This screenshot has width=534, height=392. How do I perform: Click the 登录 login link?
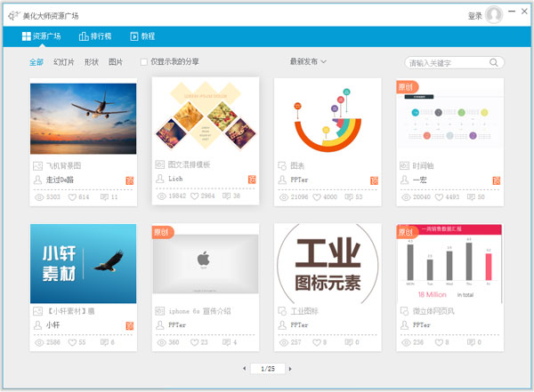475,16
